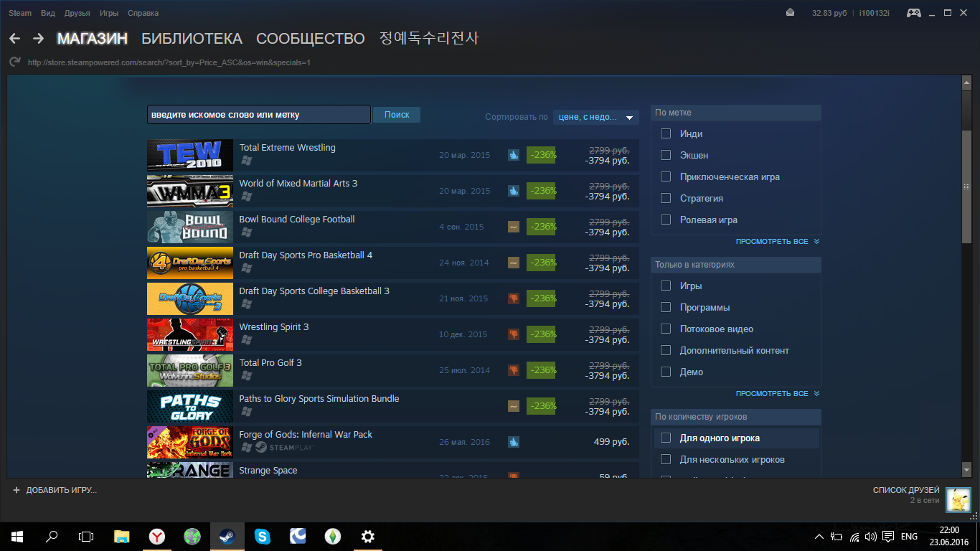Open Skype from the taskbar
Image resolution: width=980 pixels, height=551 pixels.
click(x=262, y=536)
